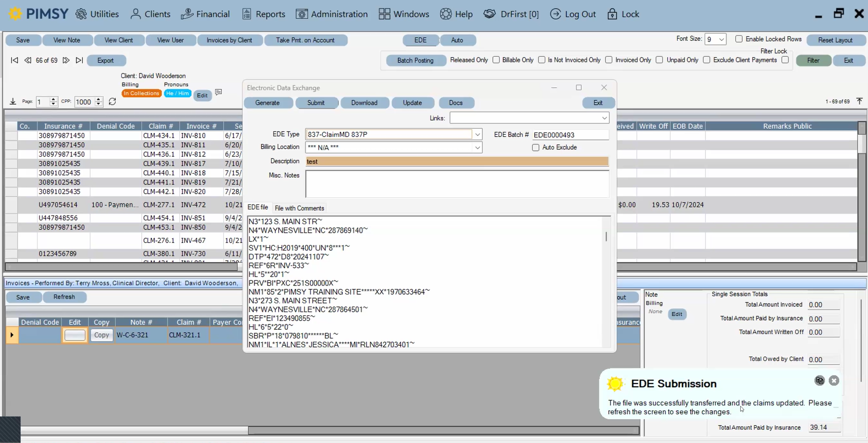The image size is (868, 443).
Task: Enable Auto Exclude in the EDE dialog
Action: (535, 147)
